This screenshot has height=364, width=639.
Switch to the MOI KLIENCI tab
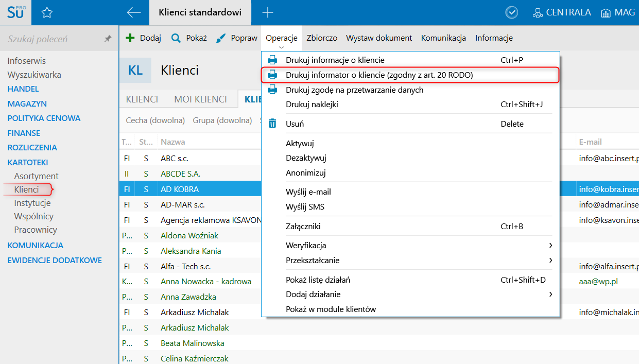click(x=200, y=99)
